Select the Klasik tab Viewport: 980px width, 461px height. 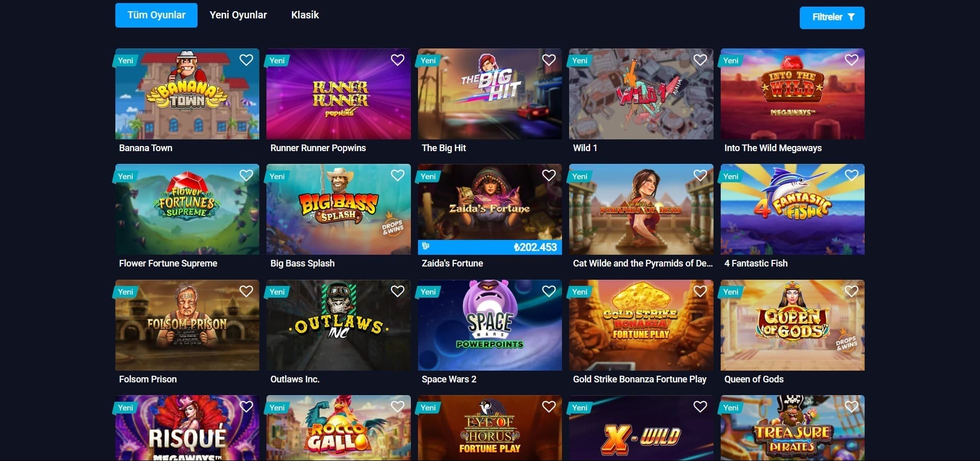tap(305, 15)
